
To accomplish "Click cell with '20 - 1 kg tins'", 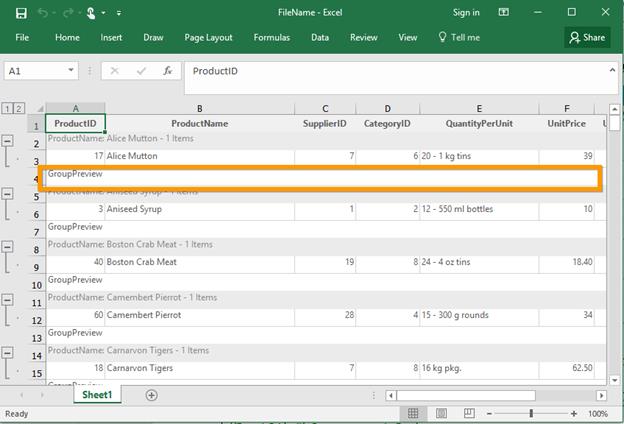I will 479,156.
